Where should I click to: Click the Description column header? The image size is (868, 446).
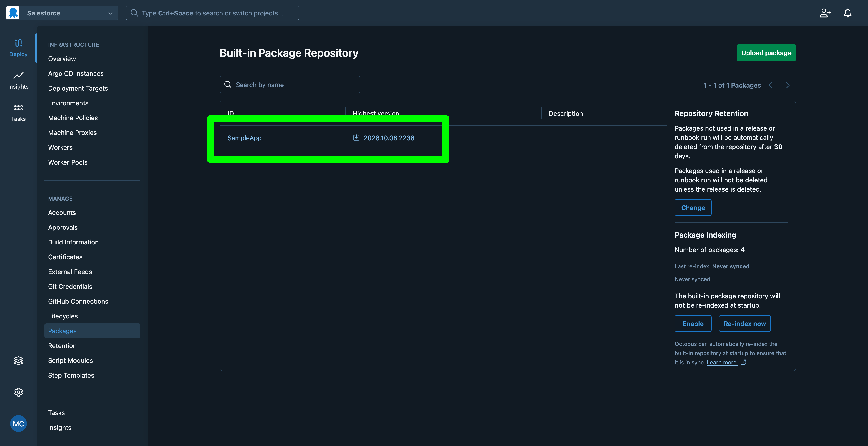pyautogui.click(x=565, y=114)
